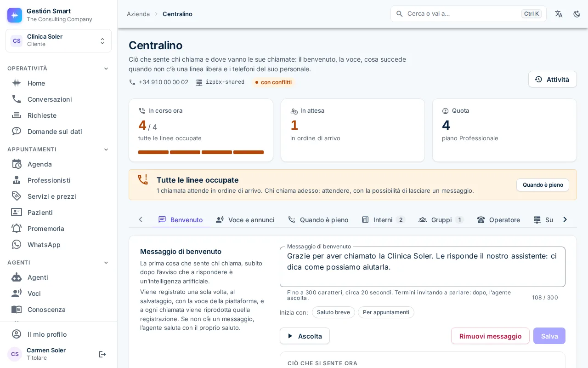
Task: Click the Gestión Smart logo icon
Action: click(x=15, y=15)
